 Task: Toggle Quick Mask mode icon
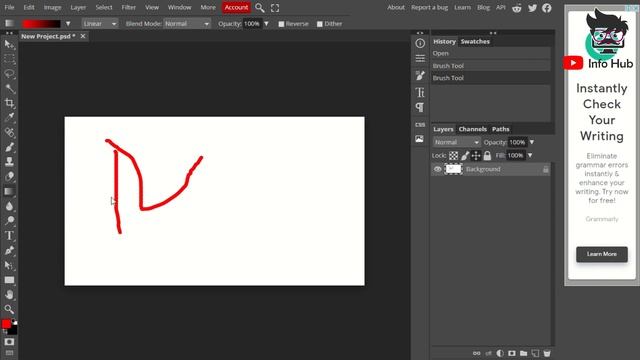(x=9, y=342)
